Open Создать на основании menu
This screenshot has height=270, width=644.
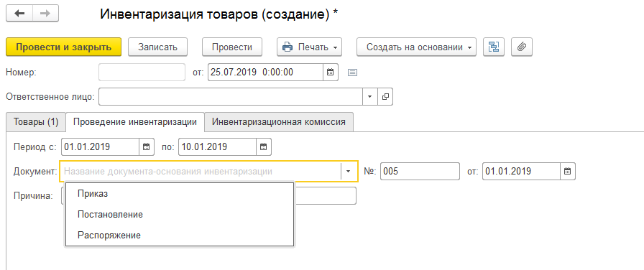(x=416, y=47)
